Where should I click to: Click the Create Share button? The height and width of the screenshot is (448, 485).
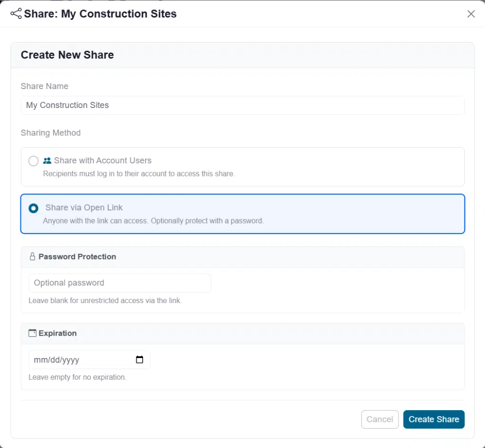point(433,419)
